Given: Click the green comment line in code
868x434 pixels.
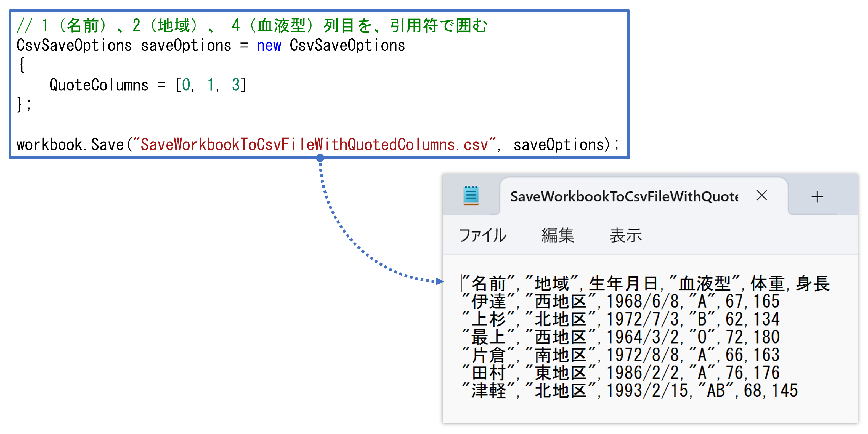Looking at the screenshot, I should (x=252, y=26).
